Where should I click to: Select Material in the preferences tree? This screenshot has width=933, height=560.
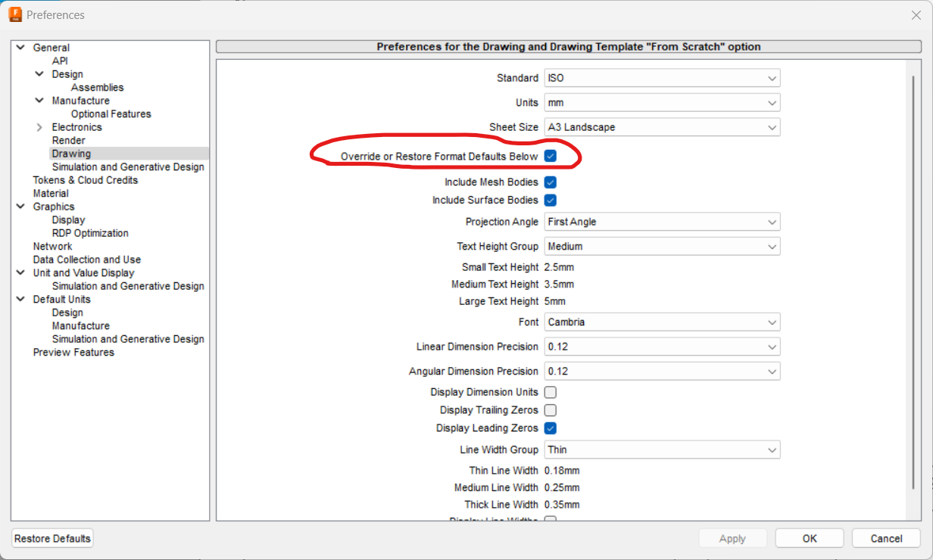[50, 193]
